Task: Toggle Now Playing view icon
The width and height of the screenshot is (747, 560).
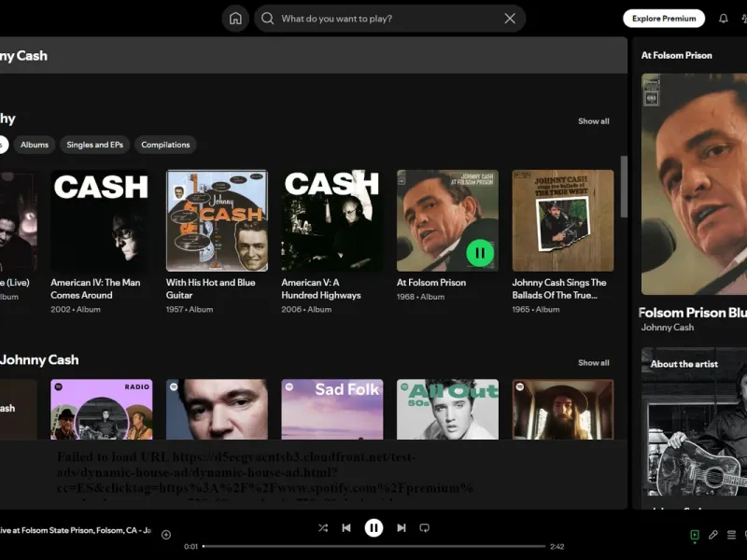Action: click(x=695, y=535)
